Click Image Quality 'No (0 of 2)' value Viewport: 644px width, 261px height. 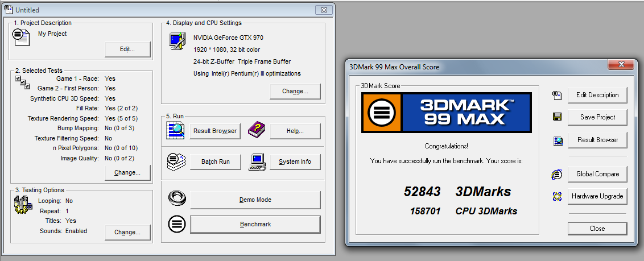click(119, 158)
